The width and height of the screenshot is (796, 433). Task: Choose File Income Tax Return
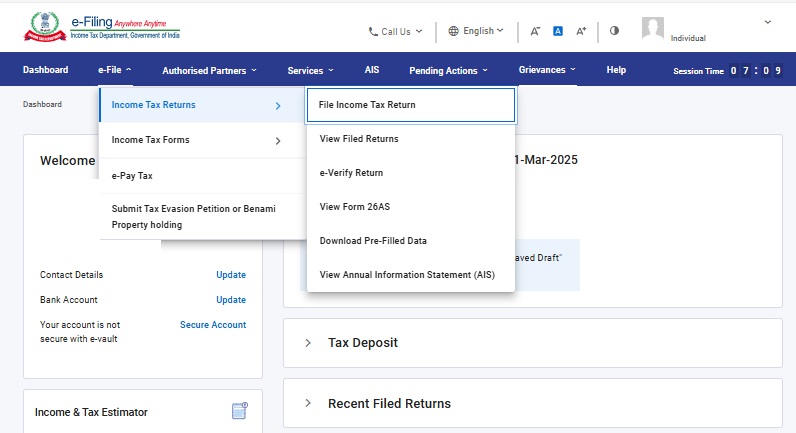[x=411, y=105]
